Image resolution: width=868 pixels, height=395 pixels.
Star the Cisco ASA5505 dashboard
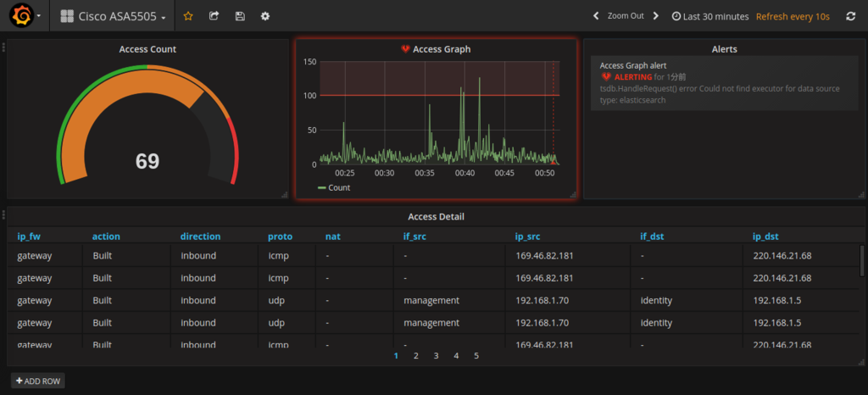tap(188, 16)
